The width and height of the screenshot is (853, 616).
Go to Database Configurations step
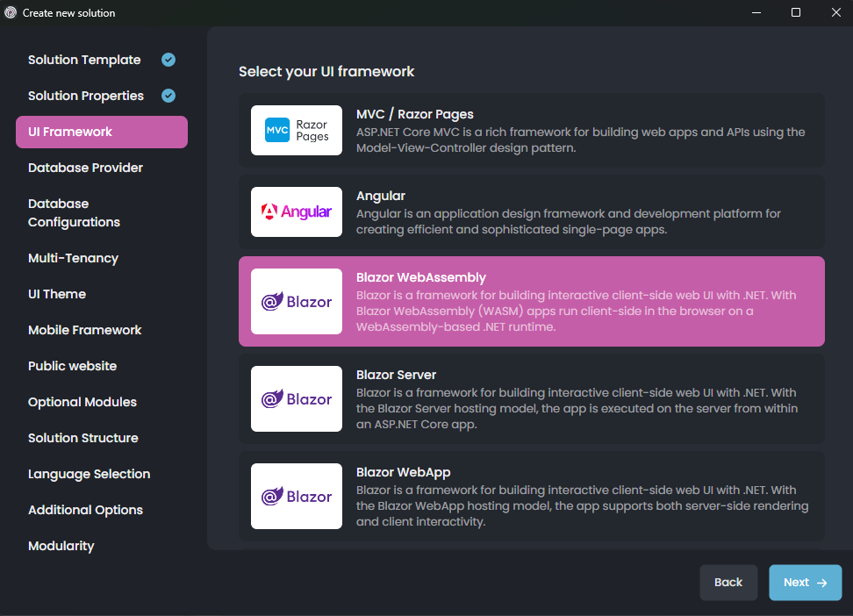74,212
